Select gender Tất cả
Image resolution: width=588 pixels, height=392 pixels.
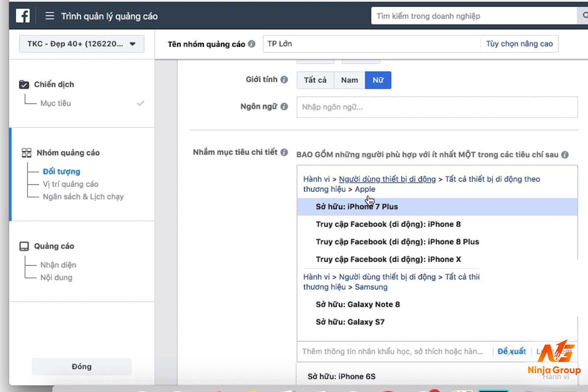coord(315,80)
